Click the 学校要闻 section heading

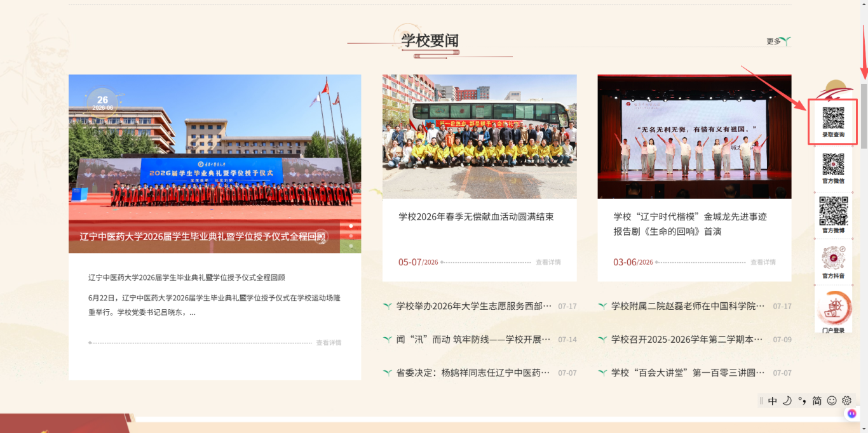430,41
